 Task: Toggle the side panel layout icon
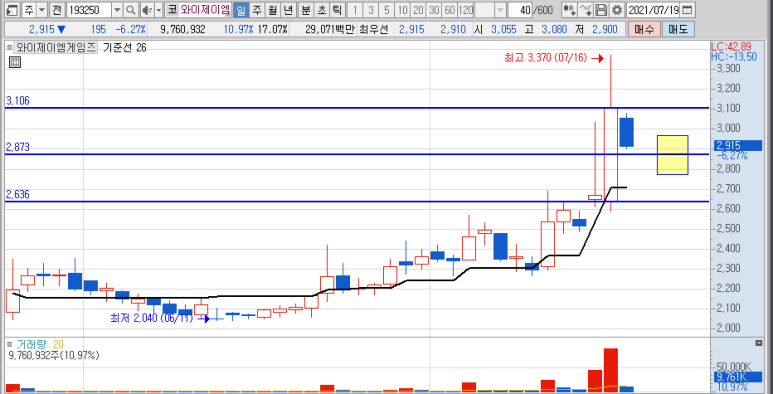13,9
